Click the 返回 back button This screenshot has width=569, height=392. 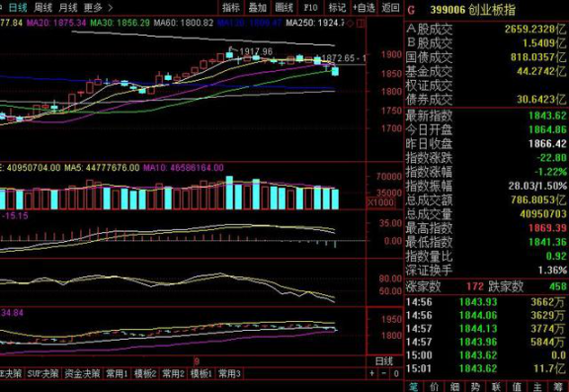click(390, 8)
